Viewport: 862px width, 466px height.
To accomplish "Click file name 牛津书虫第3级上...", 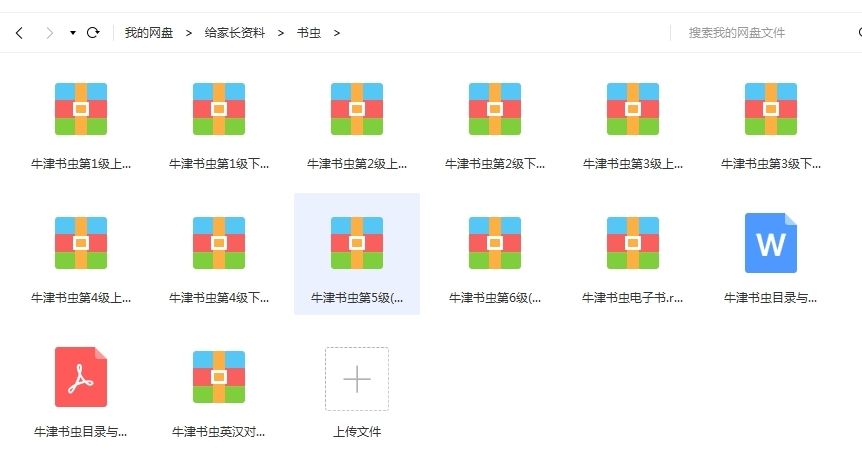I will 633,164.
